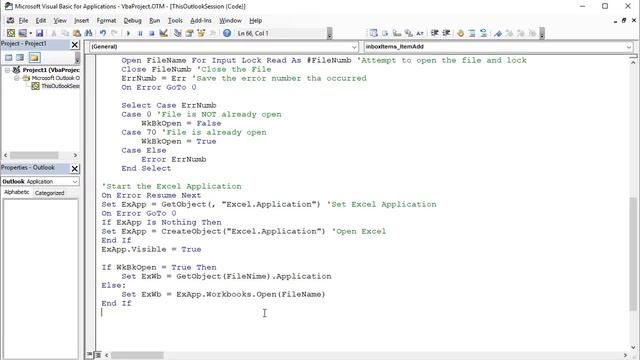Click the Toolbox icon
This screenshot has height=360, width=640.
pyautogui.click(x=212, y=33)
